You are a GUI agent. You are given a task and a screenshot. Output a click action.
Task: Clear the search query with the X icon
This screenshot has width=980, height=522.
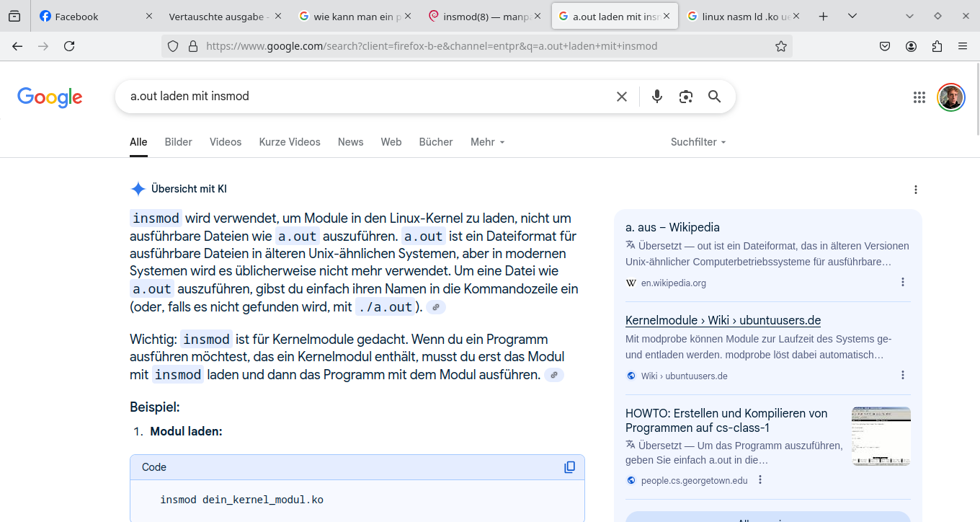pyautogui.click(x=621, y=95)
